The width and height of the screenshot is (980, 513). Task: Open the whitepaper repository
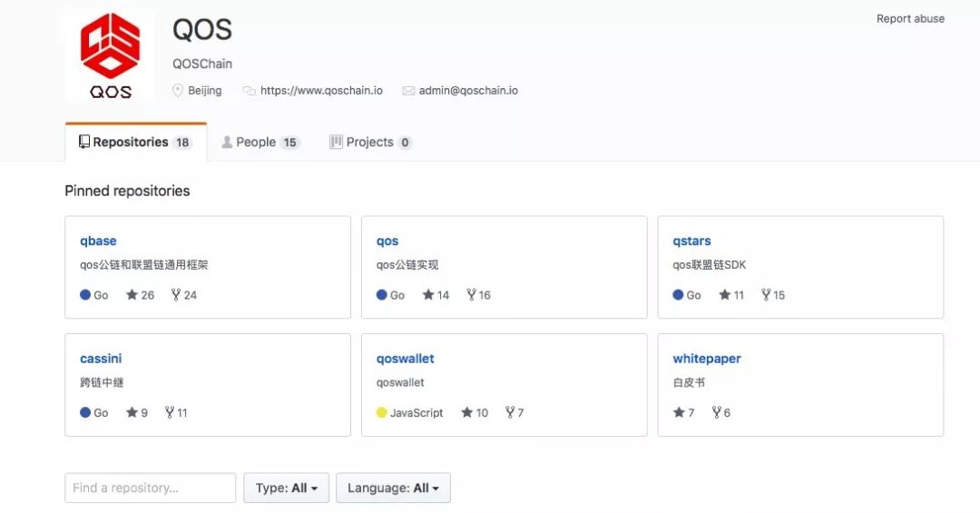click(x=707, y=359)
